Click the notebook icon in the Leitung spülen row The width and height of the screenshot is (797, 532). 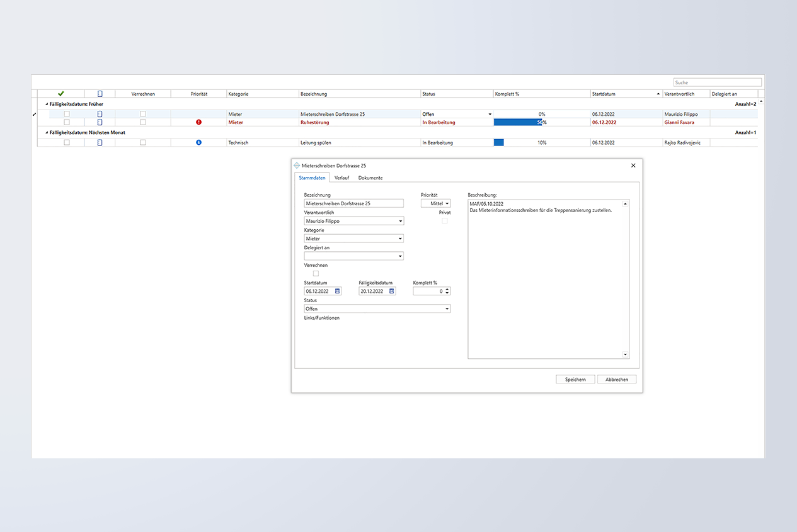point(100,143)
